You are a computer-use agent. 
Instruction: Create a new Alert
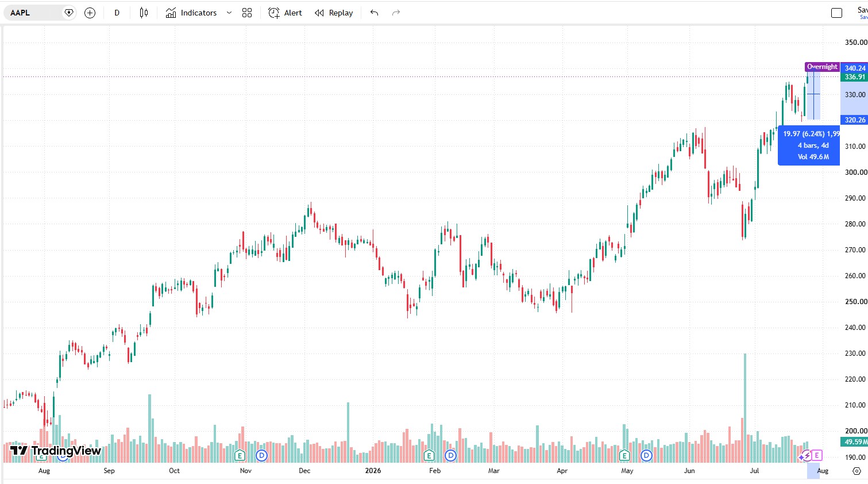pyautogui.click(x=285, y=13)
